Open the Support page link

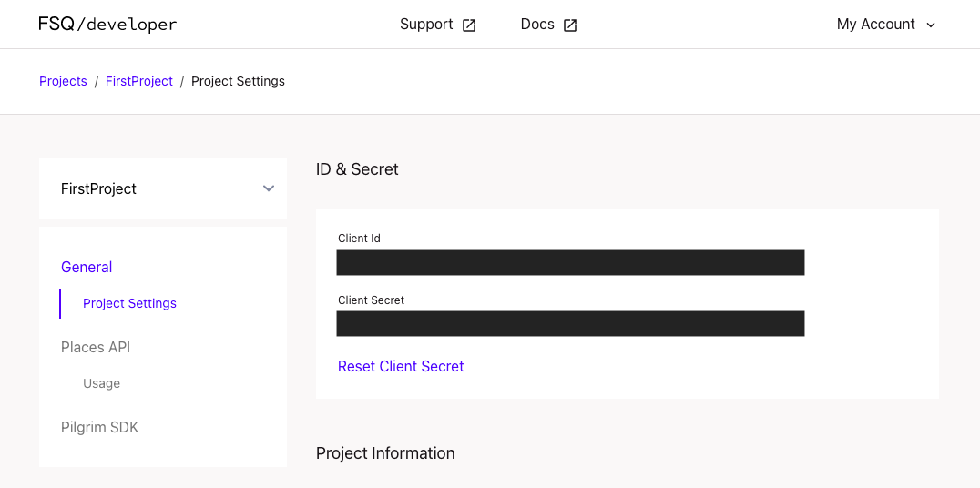pyautogui.click(x=426, y=25)
